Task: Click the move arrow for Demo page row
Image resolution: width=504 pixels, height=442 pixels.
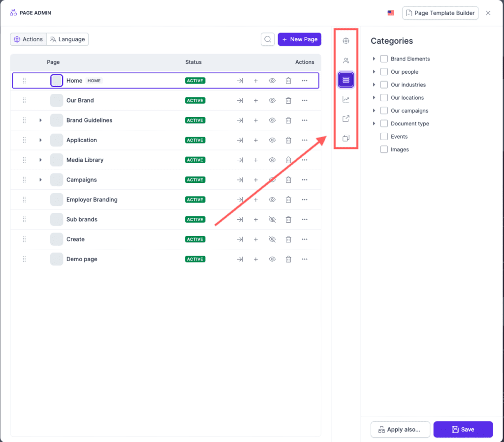Action: [240, 259]
